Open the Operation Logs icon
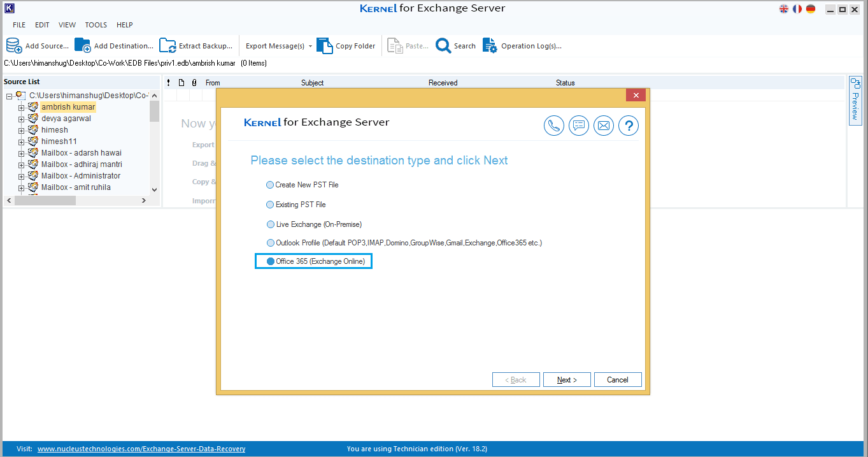Viewport: 868px width, 457px height. [490, 46]
